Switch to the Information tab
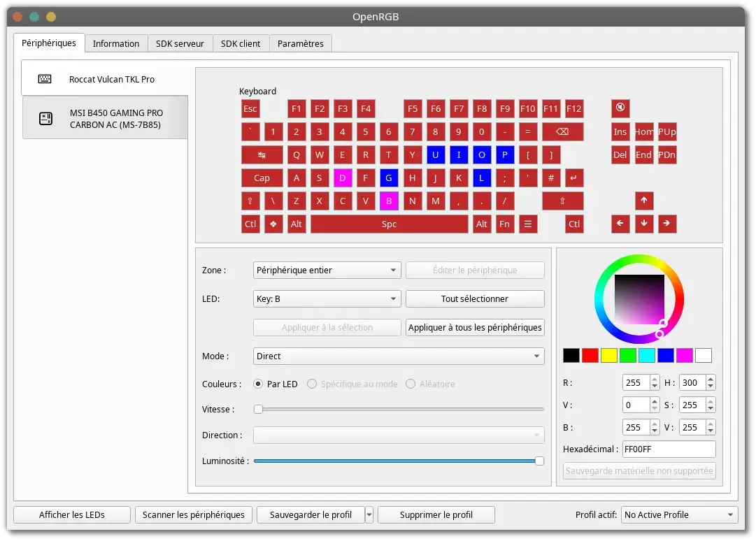 pyautogui.click(x=115, y=43)
